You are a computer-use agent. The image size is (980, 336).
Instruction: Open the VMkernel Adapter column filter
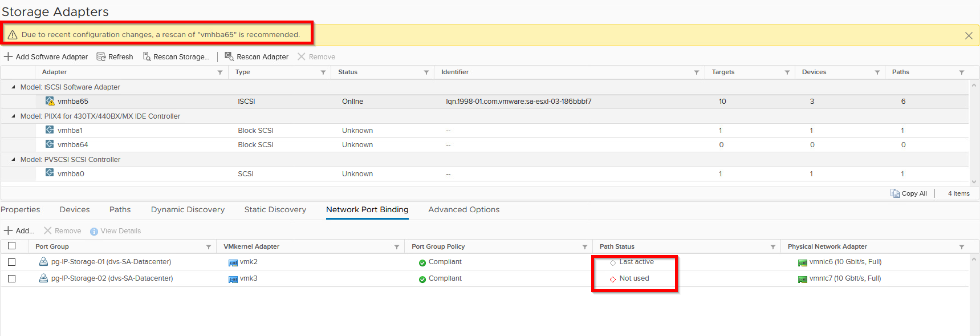click(x=397, y=247)
